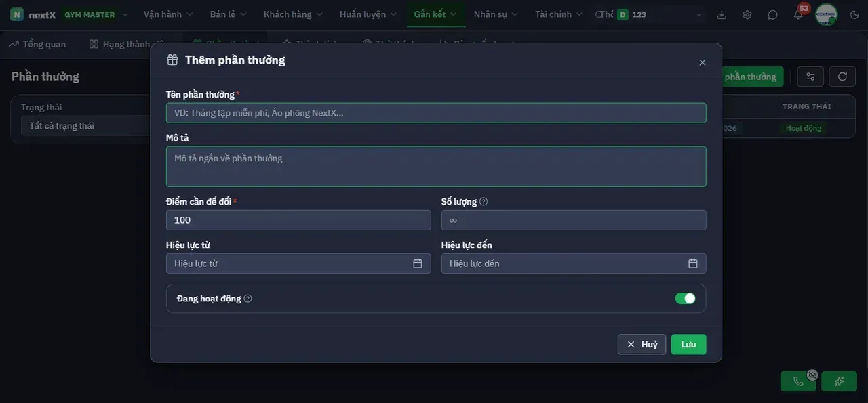This screenshot has width=868, height=403.
Task: Open calendar icon in Hiệu lực từ
Action: (x=418, y=263)
